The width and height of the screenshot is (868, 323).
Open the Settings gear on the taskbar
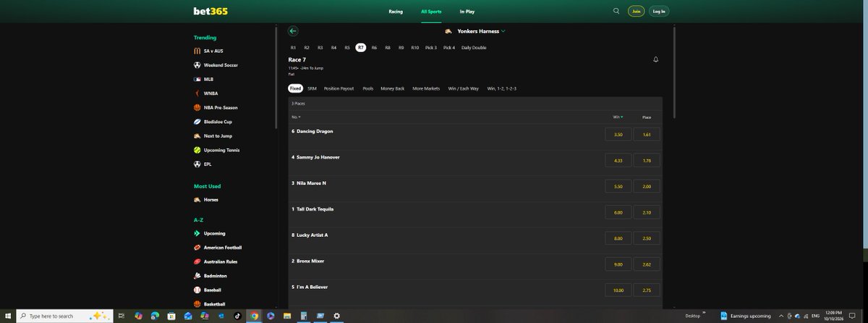click(336, 316)
